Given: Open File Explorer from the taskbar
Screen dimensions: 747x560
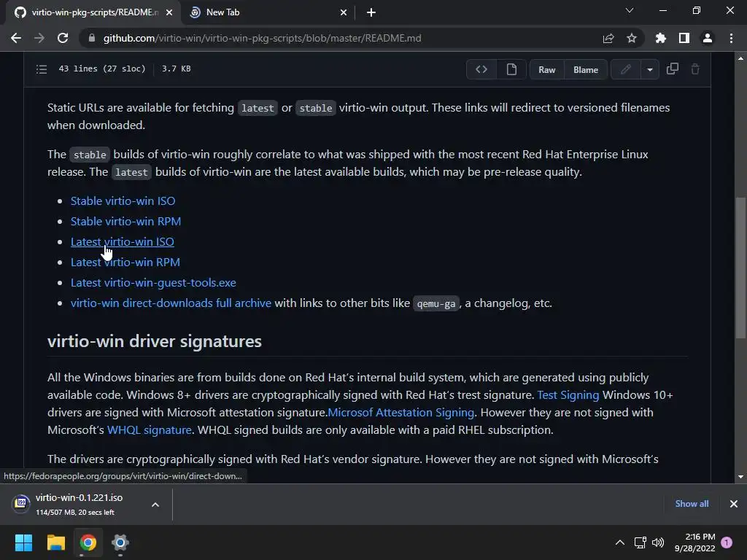Looking at the screenshot, I should [55, 542].
